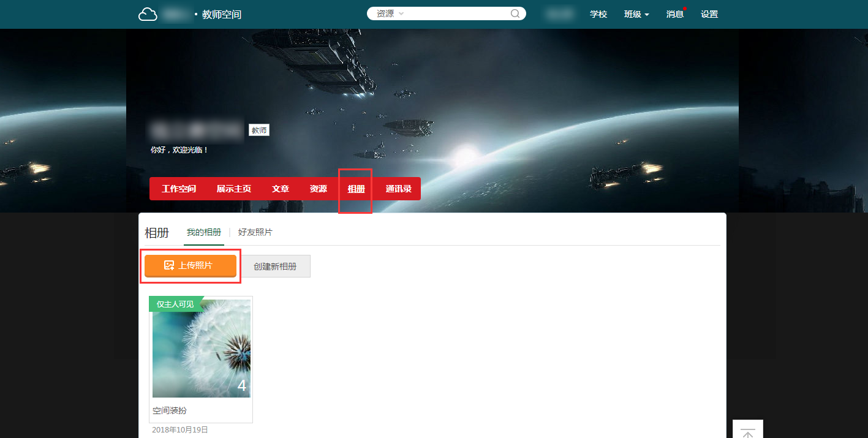Expand the 班级 dropdown menu

(x=636, y=14)
